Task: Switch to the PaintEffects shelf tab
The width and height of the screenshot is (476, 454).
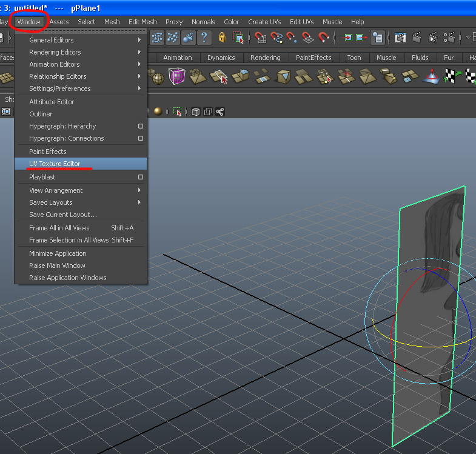Action: [x=313, y=58]
